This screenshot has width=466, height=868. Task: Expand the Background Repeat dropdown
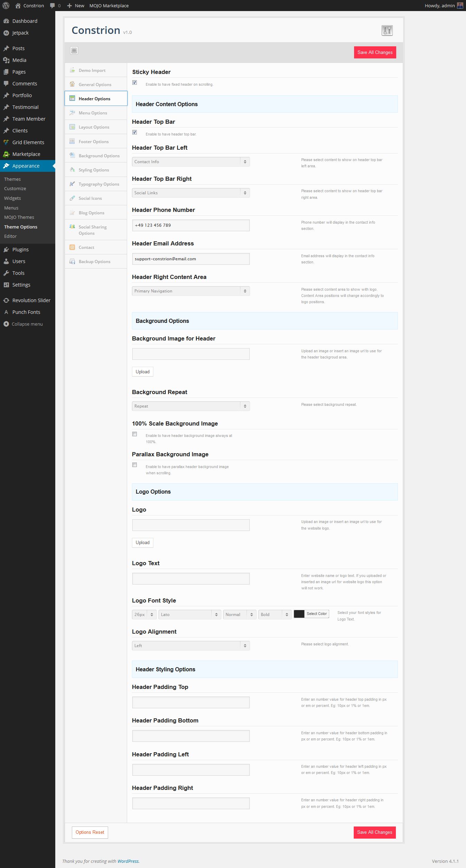(x=191, y=406)
